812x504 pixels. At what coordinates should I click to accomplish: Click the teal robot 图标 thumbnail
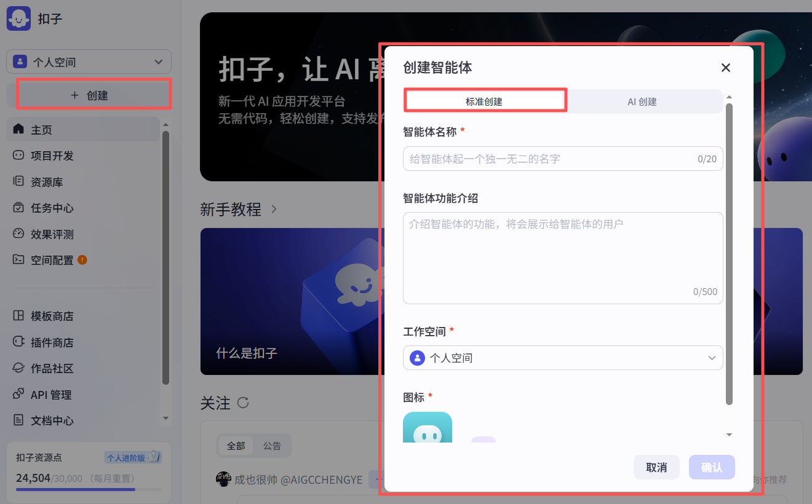[x=428, y=427]
